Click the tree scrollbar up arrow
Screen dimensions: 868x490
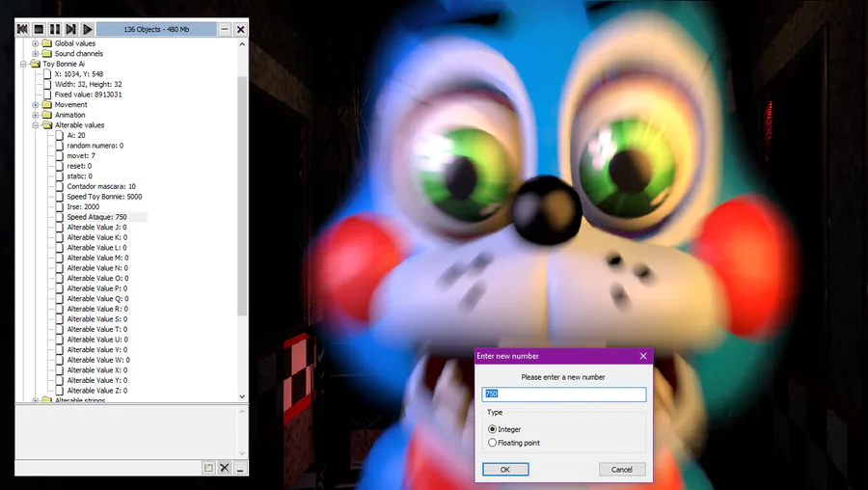(x=242, y=43)
